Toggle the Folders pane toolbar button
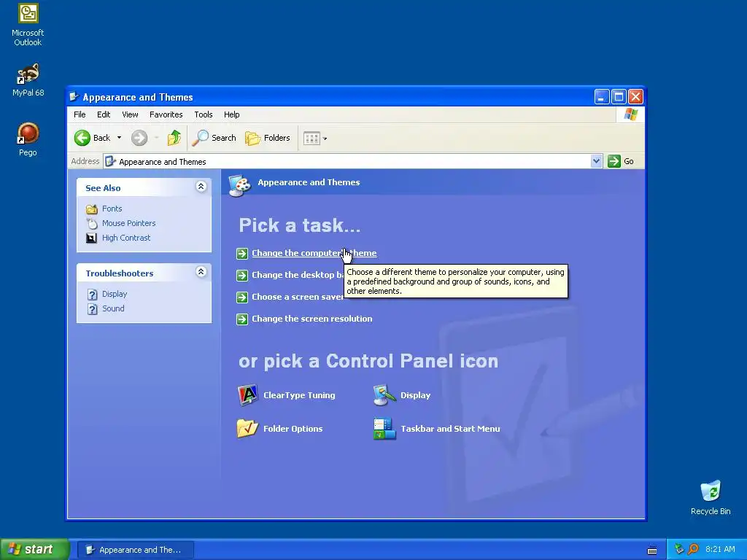 coord(267,138)
